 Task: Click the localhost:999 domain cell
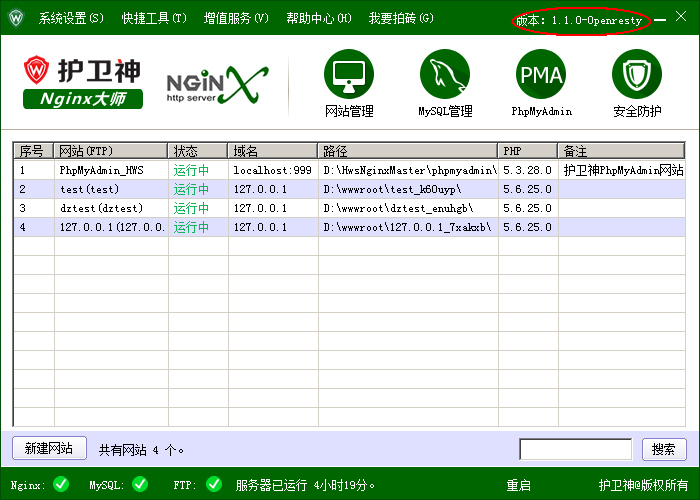point(272,170)
